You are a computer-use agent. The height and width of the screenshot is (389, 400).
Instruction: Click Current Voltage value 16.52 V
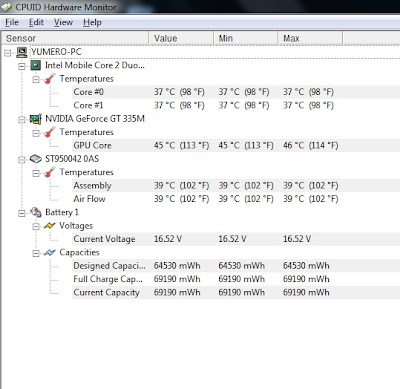[168, 239]
